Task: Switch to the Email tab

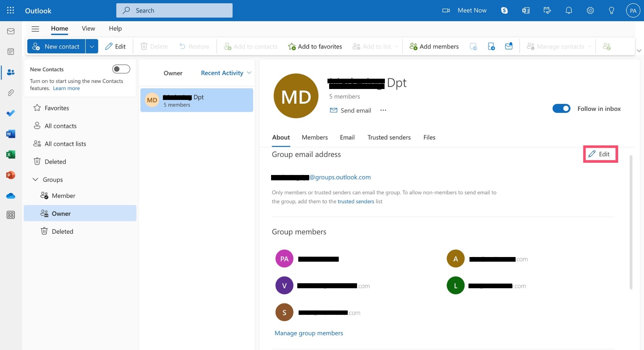Action: coord(347,137)
